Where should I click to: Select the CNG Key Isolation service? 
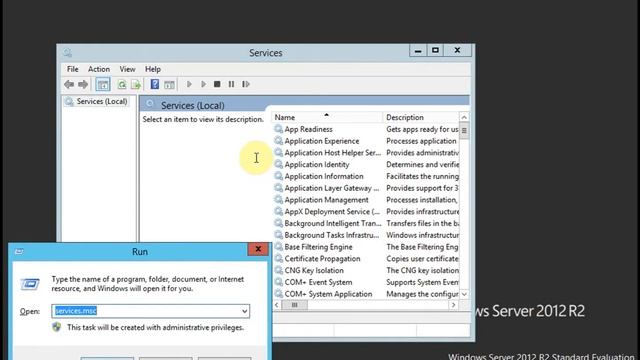point(314,271)
